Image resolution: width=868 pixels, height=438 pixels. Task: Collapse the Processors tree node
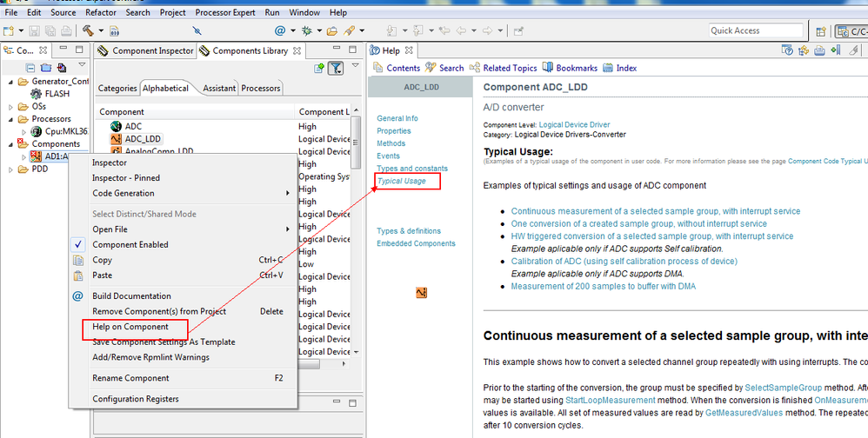pyautogui.click(x=10, y=119)
